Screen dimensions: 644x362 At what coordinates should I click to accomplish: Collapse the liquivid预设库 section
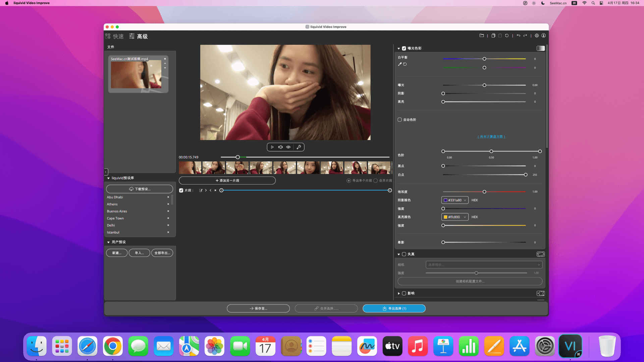(x=108, y=178)
